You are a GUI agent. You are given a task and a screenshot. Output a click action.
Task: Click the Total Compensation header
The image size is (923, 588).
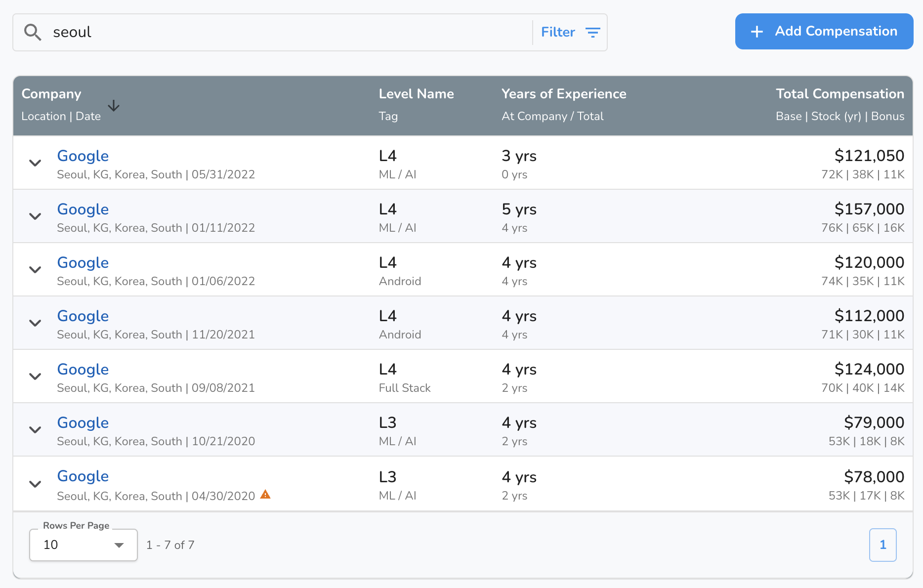point(840,94)
